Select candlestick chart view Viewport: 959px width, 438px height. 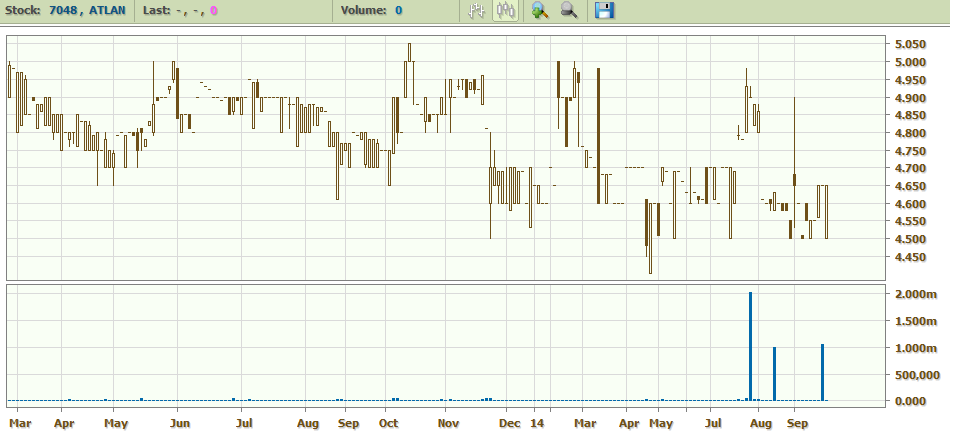[506, 10]
